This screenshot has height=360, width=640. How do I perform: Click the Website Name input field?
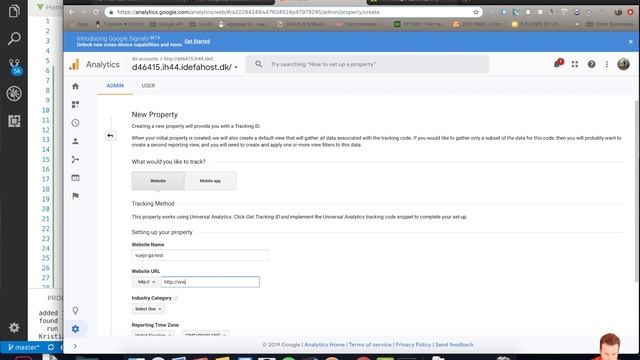pos(200,255)
